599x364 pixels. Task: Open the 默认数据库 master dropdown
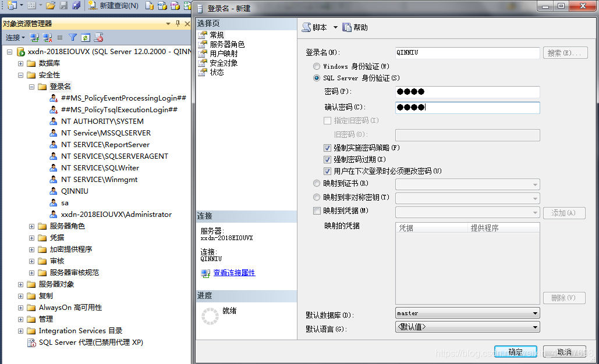click(467, 313)
